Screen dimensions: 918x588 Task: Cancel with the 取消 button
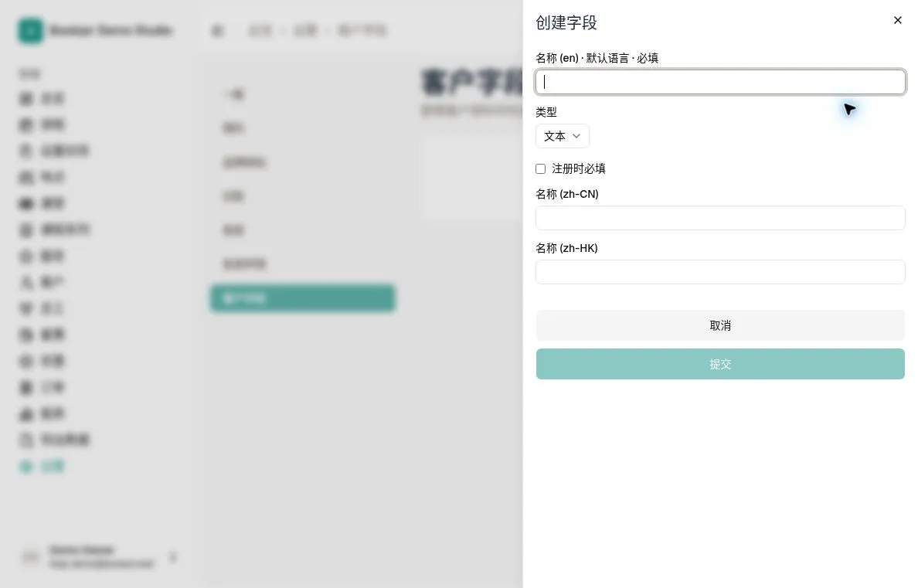[720, 325]
